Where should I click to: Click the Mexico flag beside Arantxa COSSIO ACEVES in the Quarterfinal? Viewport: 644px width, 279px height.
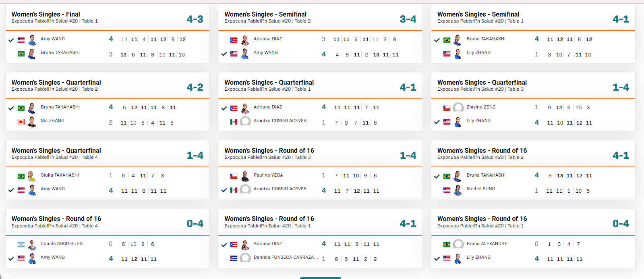coord(234,122)
